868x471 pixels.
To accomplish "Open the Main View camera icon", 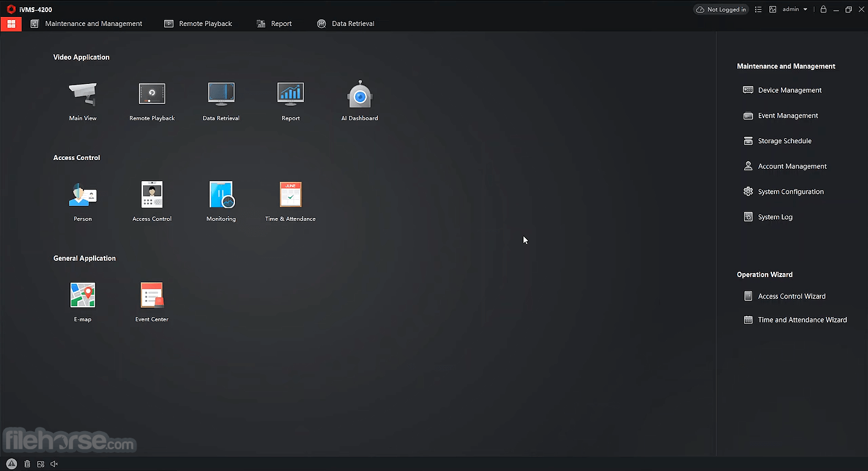I will tap(83, 94).
